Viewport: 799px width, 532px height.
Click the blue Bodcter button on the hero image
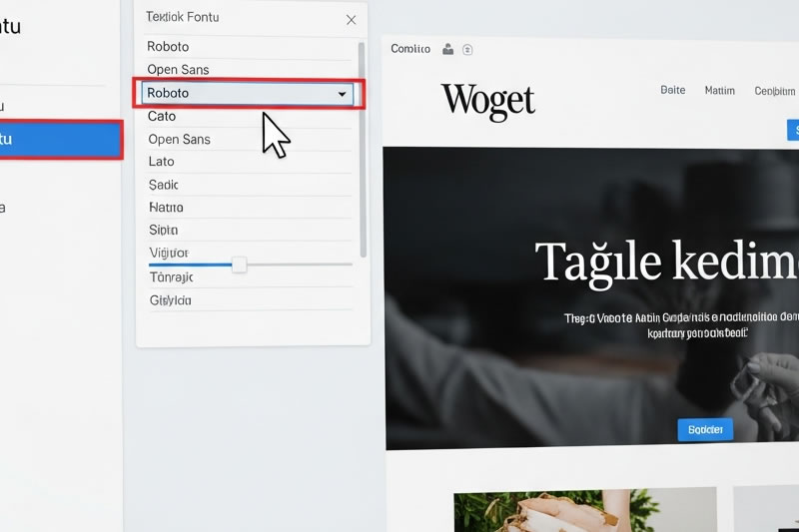point(705,429)
